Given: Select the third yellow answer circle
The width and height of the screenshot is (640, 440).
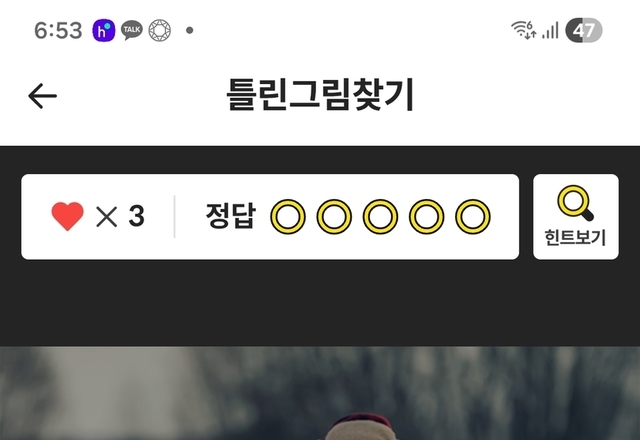Looking at the screenshot, I should (x=380, y=217).
